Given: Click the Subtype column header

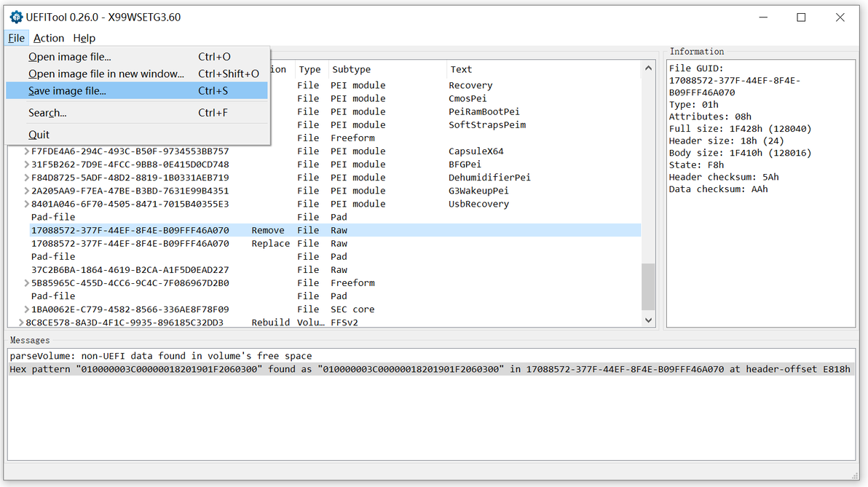Looking at the screenshot, I should [387, 69].
